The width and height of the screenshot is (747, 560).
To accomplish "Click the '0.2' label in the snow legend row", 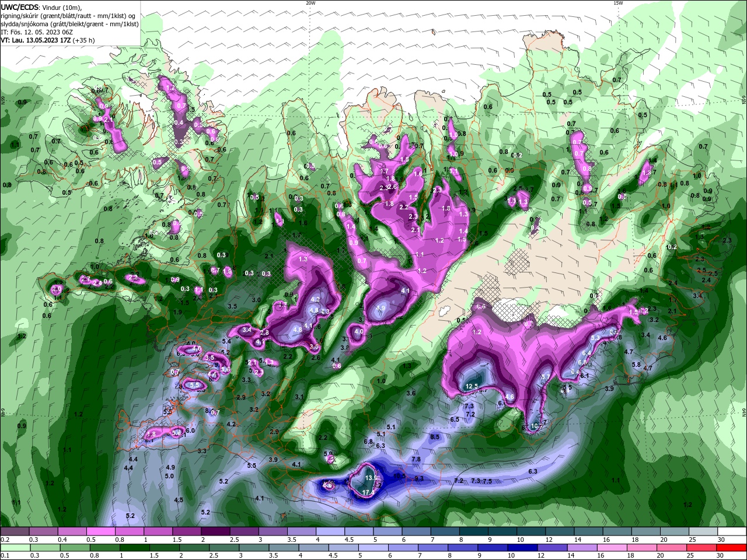I will click(x=4, y=540).
